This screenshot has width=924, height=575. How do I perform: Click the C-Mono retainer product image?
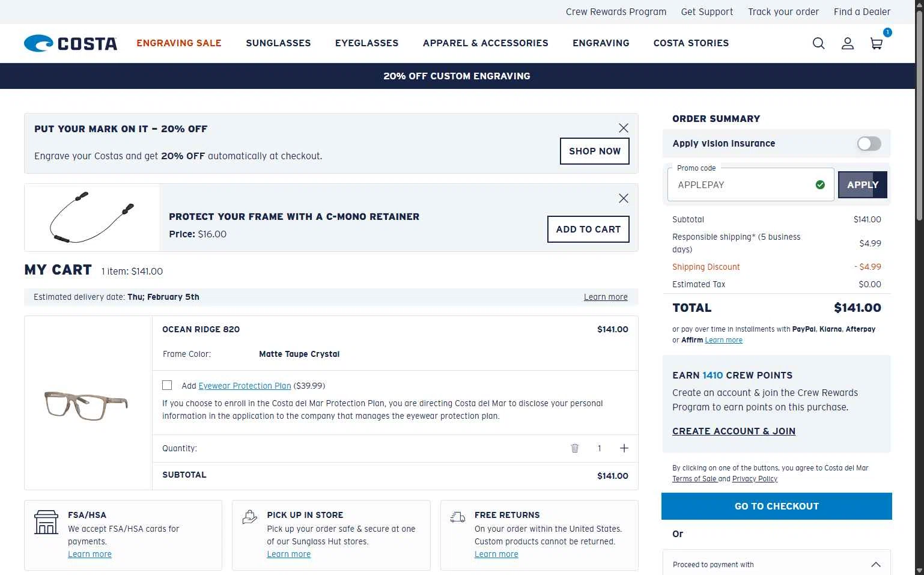[92, 218]
